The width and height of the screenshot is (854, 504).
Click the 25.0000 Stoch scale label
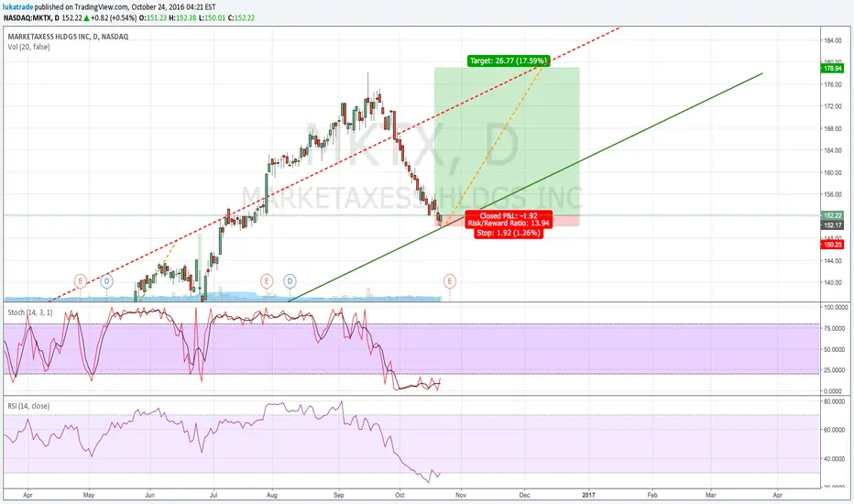(833, 370)
